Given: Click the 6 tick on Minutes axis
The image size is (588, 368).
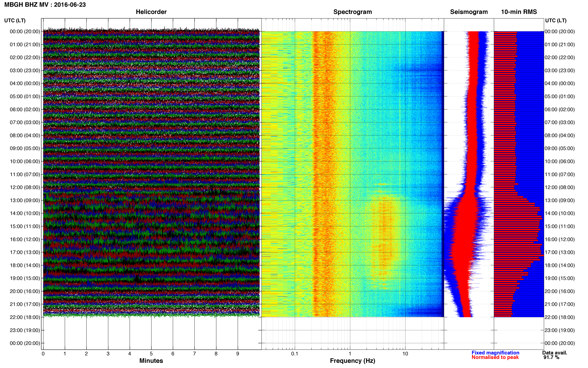Looking at the screenshot, I should [173, 354].
